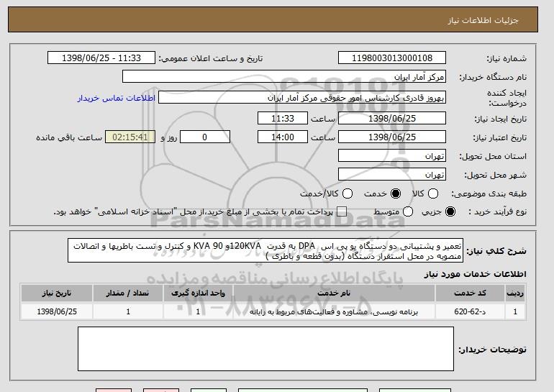
Task: Click the تاریخ نیاز column header
Action: 57,293
